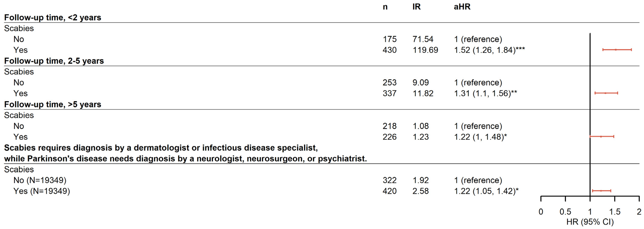Click the IR value 71.54
Image resolution: width=644 pixels, height=229 pixels.
click(x=423, y=39)
